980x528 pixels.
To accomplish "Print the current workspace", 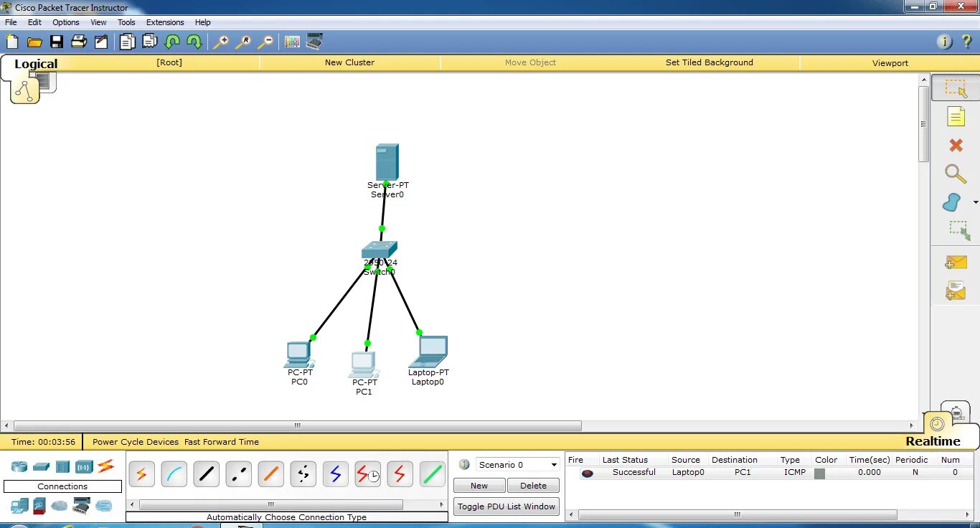I will 79,42.
